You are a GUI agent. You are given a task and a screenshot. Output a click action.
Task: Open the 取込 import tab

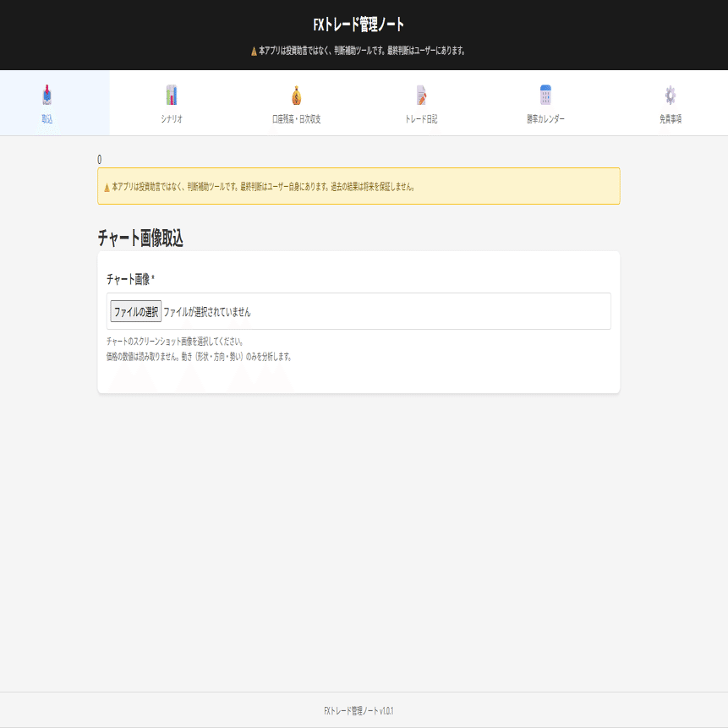[54, 103]
